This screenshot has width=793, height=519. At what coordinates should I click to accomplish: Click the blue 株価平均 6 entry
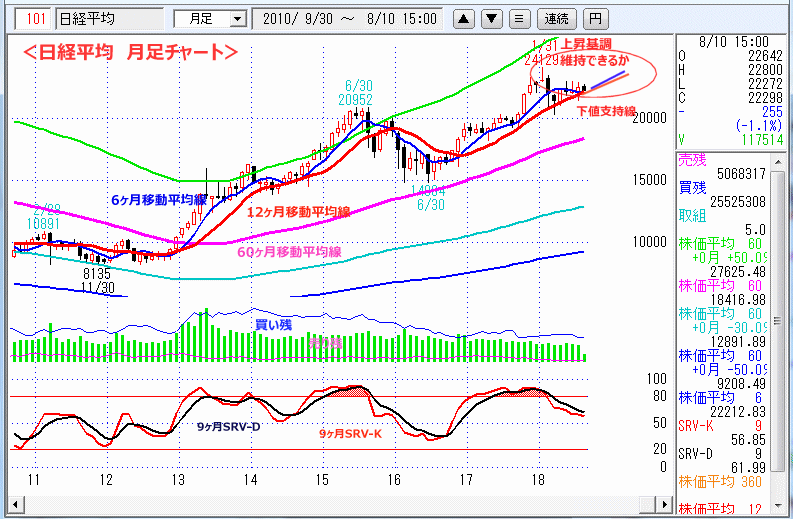tap(720, 398)
